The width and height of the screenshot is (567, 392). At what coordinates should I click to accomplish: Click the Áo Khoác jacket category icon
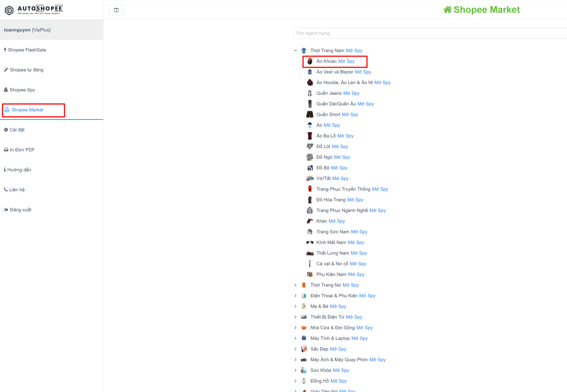[x=310, y=61]
